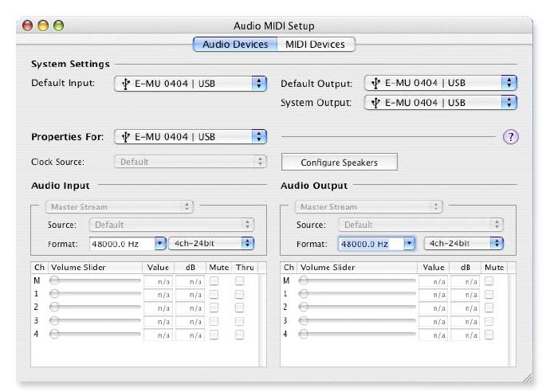Click the window resize grip corner

click(525, 375)
